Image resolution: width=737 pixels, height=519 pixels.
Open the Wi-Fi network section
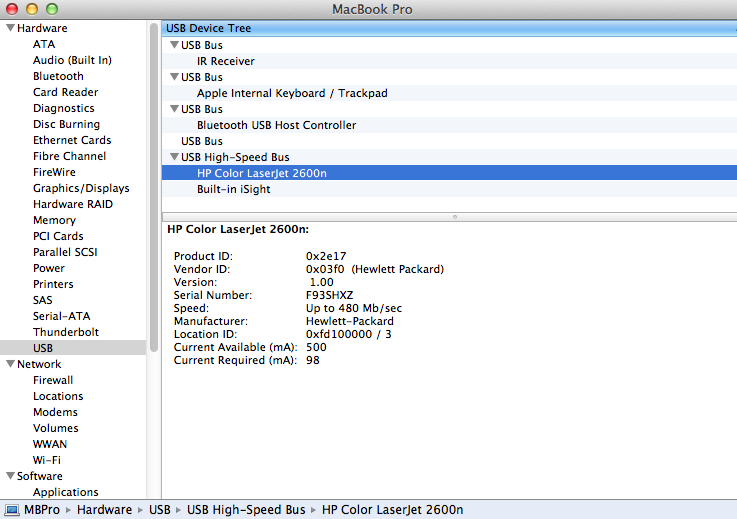(x=46, y=460)
